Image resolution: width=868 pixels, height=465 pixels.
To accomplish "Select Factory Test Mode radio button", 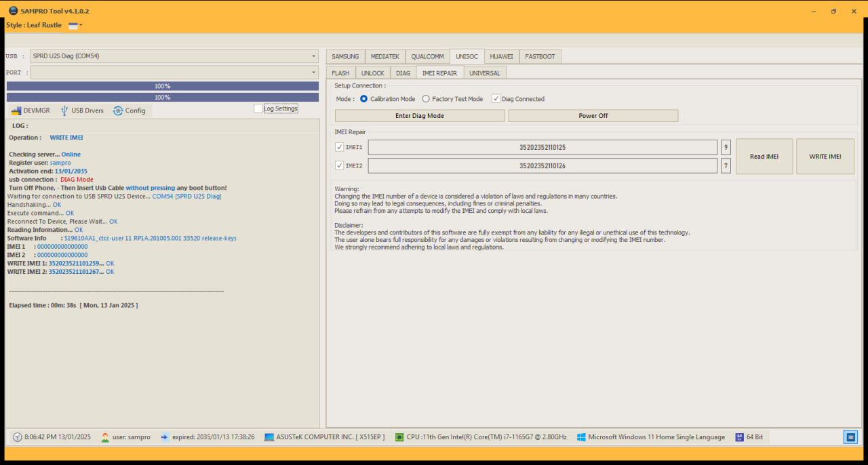I will click(x=426, y=99).
